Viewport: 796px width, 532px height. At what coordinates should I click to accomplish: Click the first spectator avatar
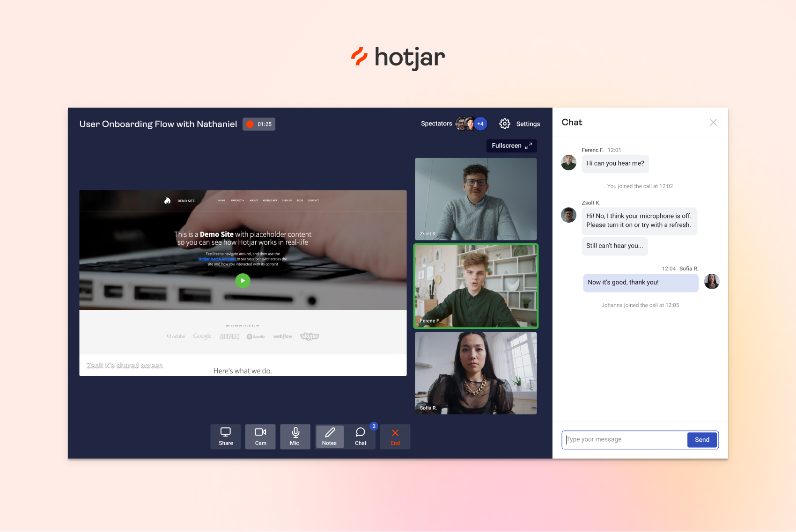pos(461,124)
